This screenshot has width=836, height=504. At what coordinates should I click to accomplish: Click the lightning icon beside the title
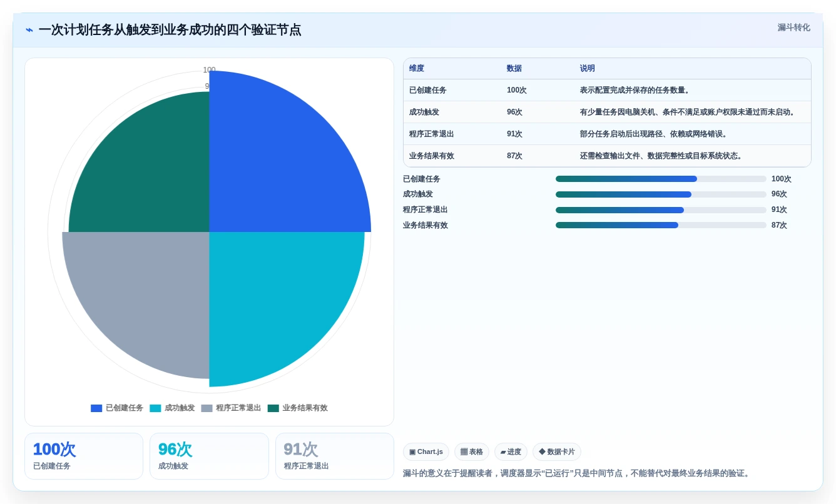(29, 30)
